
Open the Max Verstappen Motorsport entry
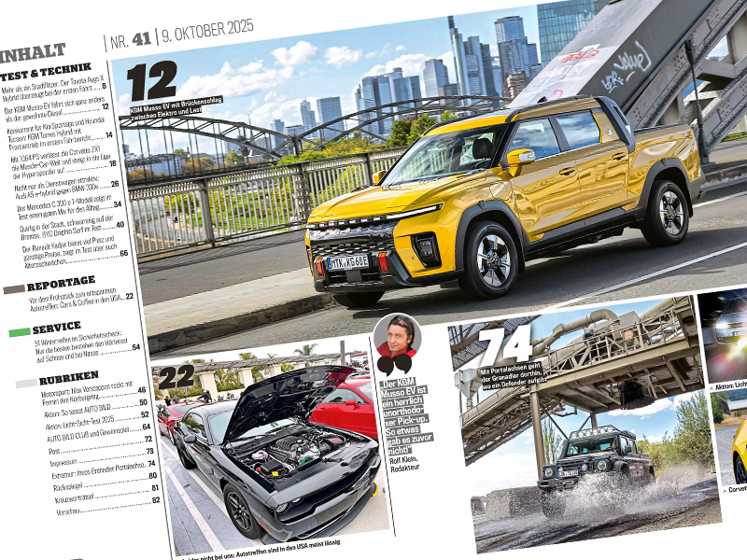84,394
